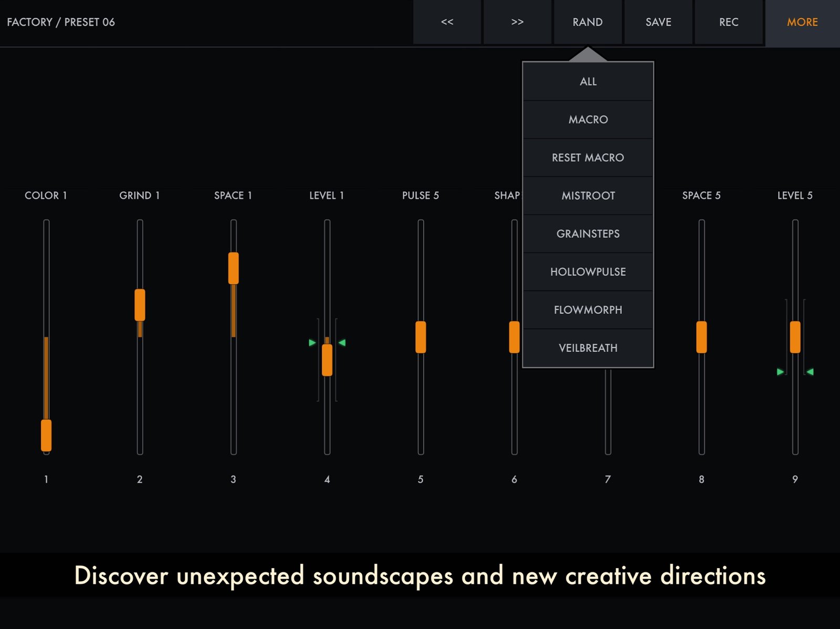840x629 pixels.
Task: Click left green range marker on LEVEL 5
Action: pyautogui.click(x=781, y=372)
